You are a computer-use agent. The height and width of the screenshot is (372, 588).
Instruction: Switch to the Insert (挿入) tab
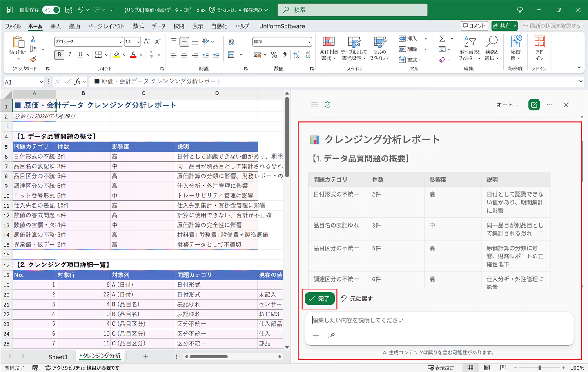(x=55, y=26)
